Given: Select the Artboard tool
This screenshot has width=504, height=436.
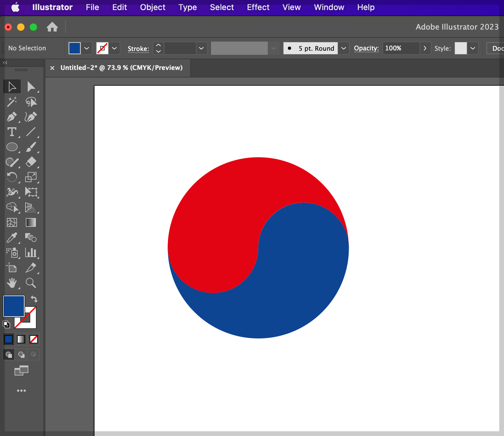Looking at the screenshot, I should (x=12, y=268).
